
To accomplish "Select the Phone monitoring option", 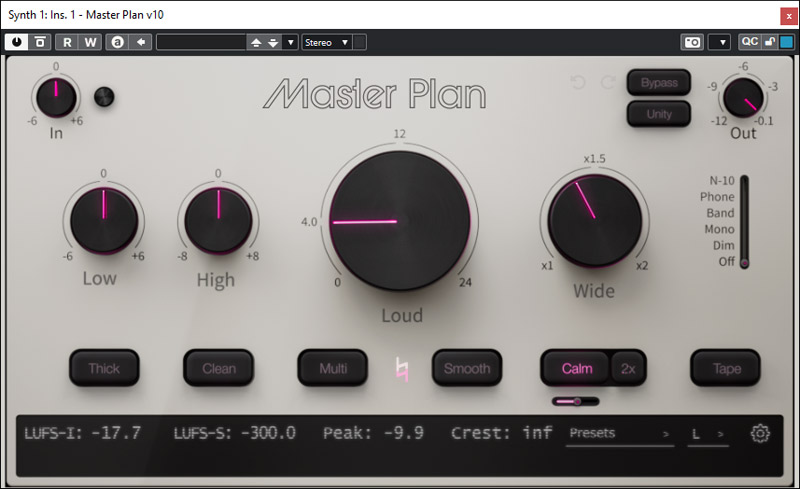I will 716,197.
